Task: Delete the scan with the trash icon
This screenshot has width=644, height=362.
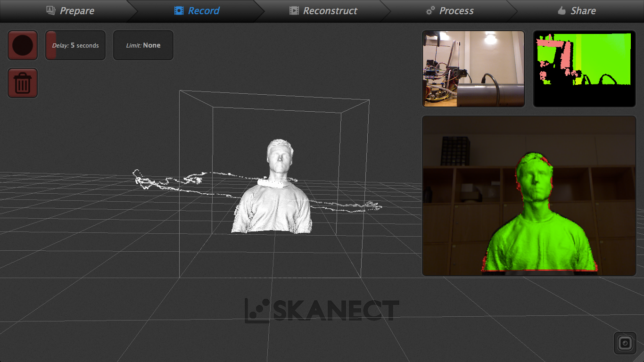Action: 23,83
